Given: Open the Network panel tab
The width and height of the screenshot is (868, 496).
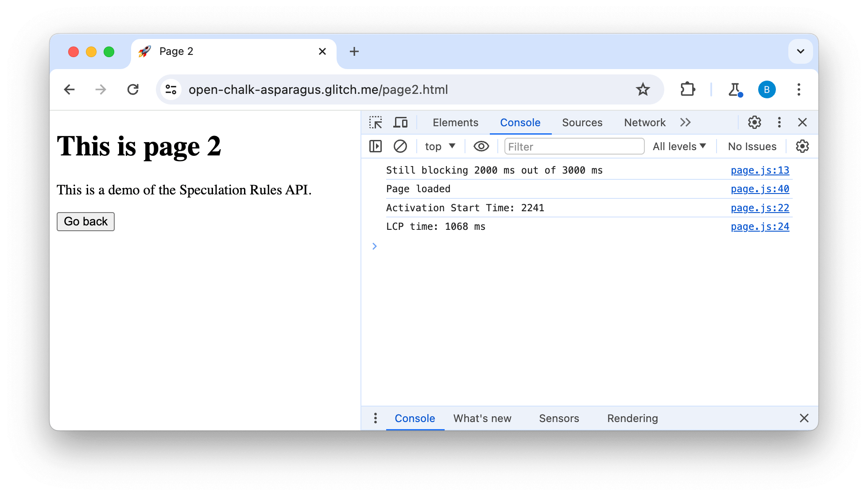Looking at the screenshot, I should (x=644, y=123).
